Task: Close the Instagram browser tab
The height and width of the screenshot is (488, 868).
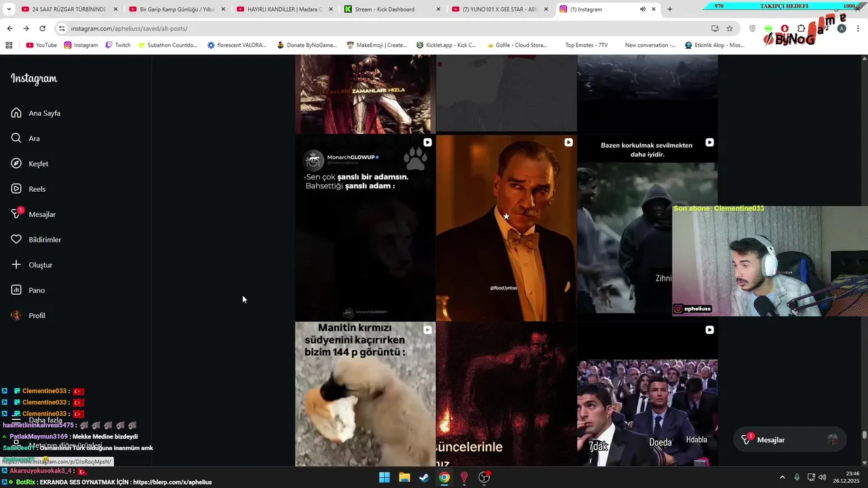Action: tap(654, 9)
